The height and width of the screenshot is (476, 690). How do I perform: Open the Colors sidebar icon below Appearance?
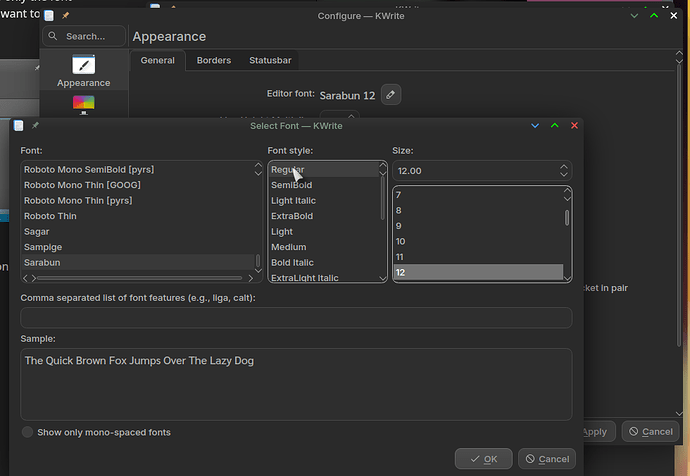84,105
